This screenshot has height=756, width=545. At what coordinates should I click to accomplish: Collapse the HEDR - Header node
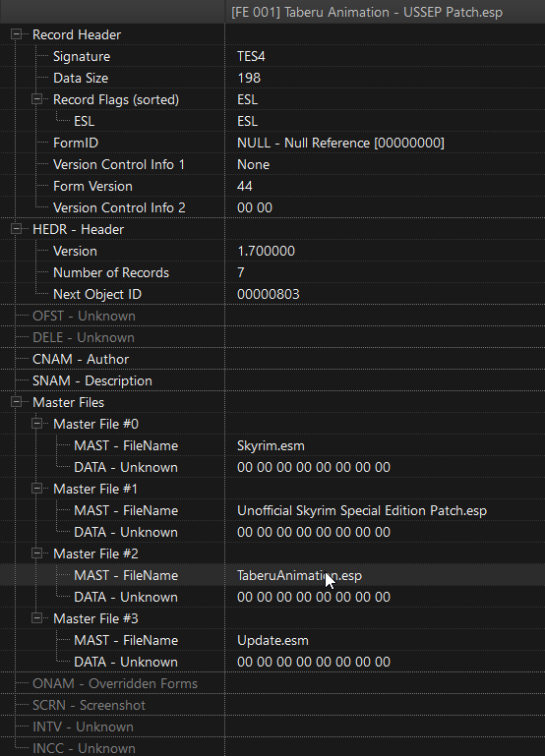17,229
